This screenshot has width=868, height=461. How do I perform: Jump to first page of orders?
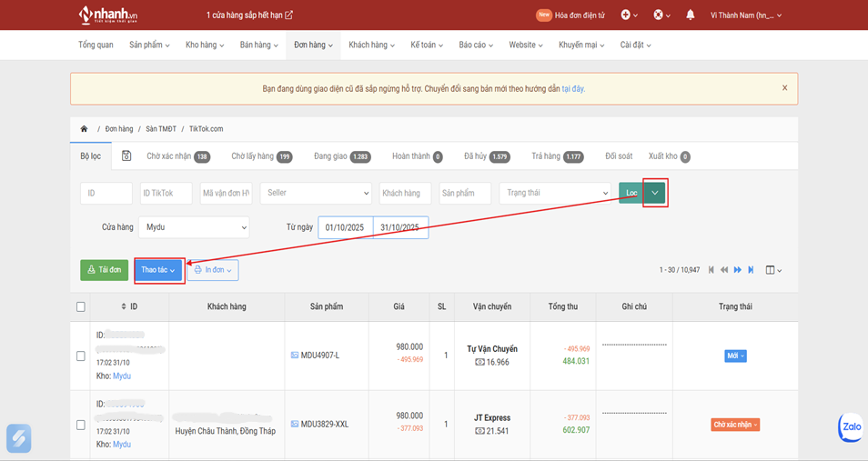point(712,270)
